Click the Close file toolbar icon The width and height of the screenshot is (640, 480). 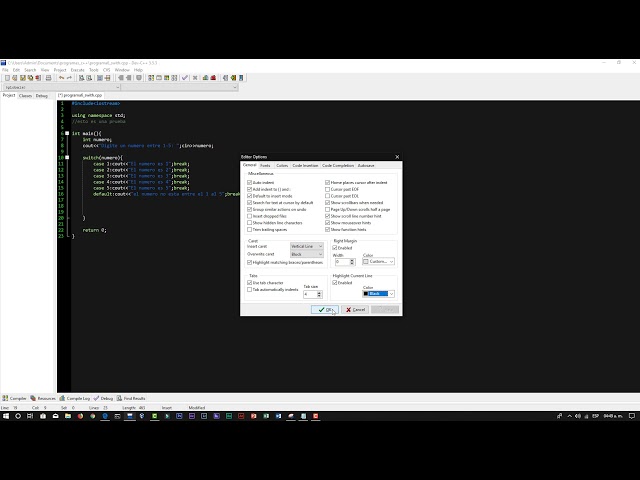tap(38, 78)
